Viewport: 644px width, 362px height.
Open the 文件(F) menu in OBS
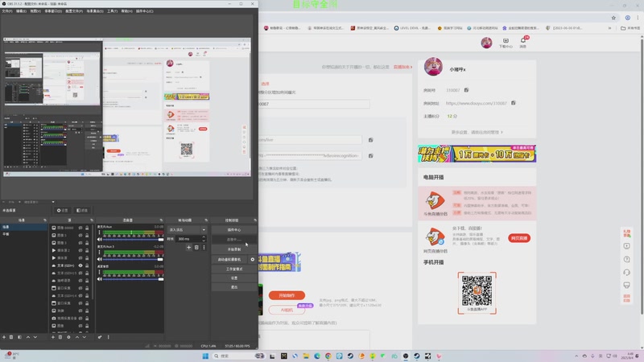[7, 11]
